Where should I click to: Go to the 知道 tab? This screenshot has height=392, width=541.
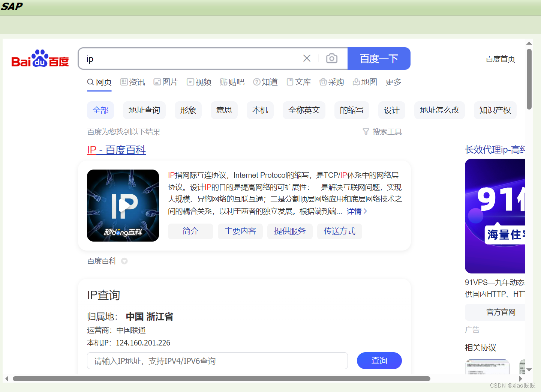click(265, 82)
